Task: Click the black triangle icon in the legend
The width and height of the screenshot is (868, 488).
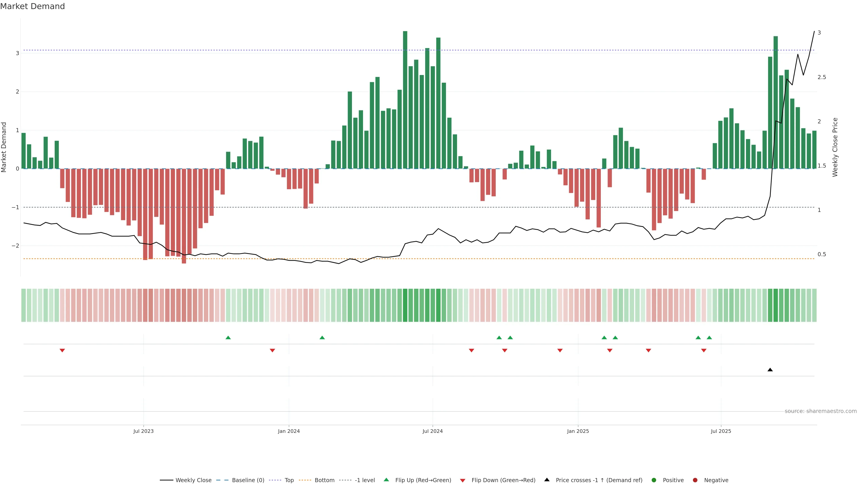Action: coord(547,480)
